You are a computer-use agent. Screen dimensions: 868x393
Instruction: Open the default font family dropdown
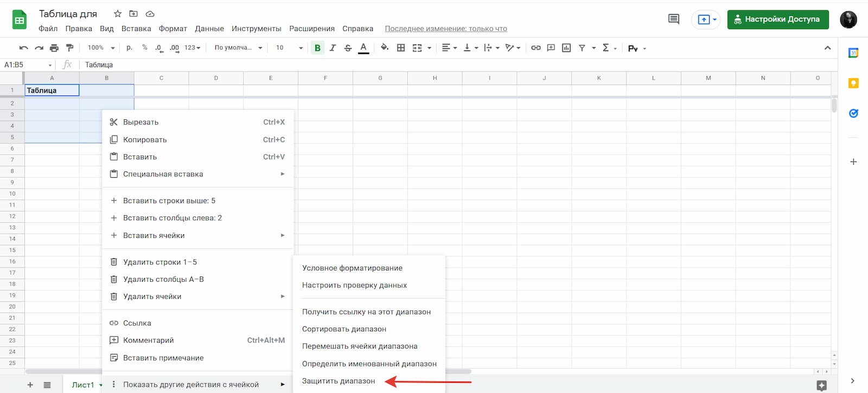click(238, 48)
